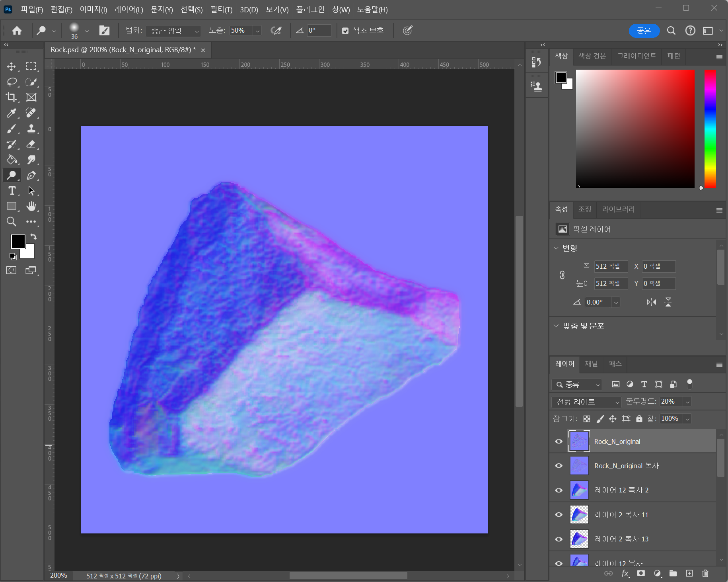This screenshot has height=582, width=728.
Task: Open the 레이어(L) menu
Action: click(x=128, y=10)
